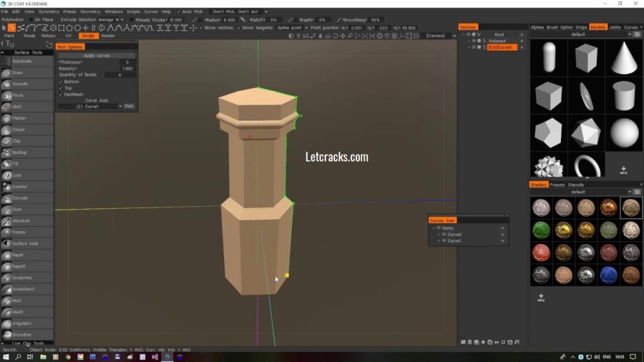Image resolution: width=644 pixels, height=362 pixels.
Task: Open the Curves menu
Action: (151, 11)
